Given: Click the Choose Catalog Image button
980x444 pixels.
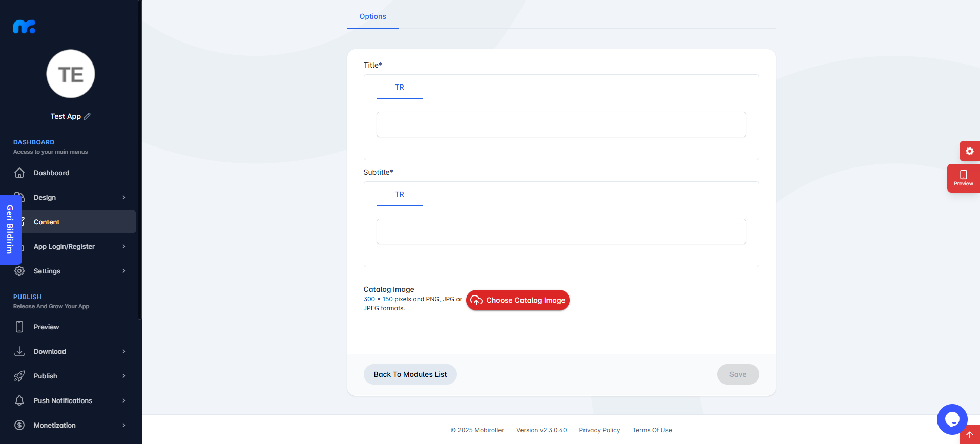Looking at the screenshot, I should [518, 300].
